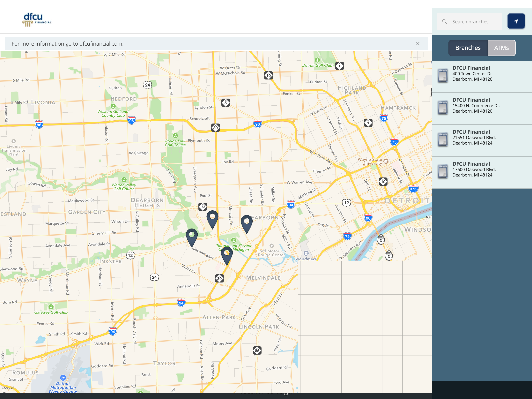Click the magnifier icon in search box
The width and height of the screenshot is (532, 399).
tap(444, 22)
